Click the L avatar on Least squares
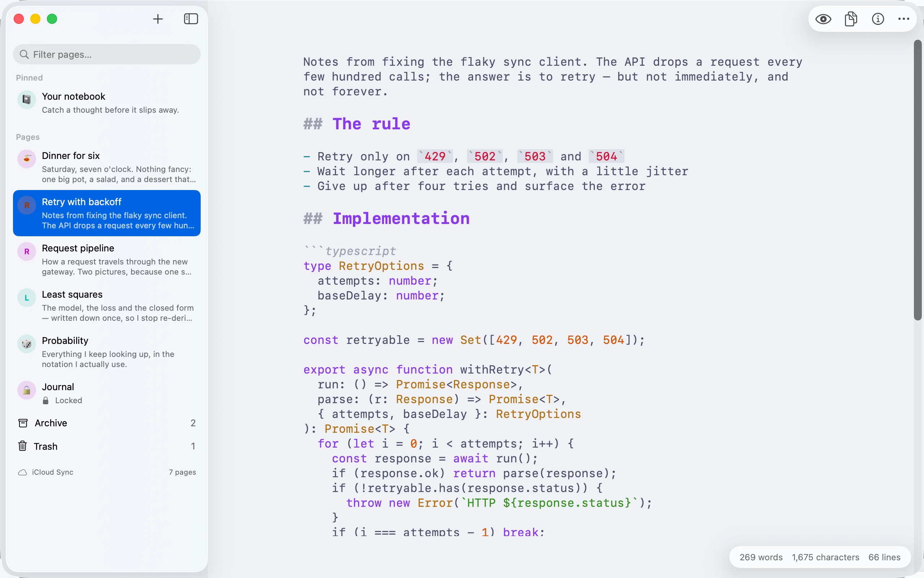 (x=27, y=298)
